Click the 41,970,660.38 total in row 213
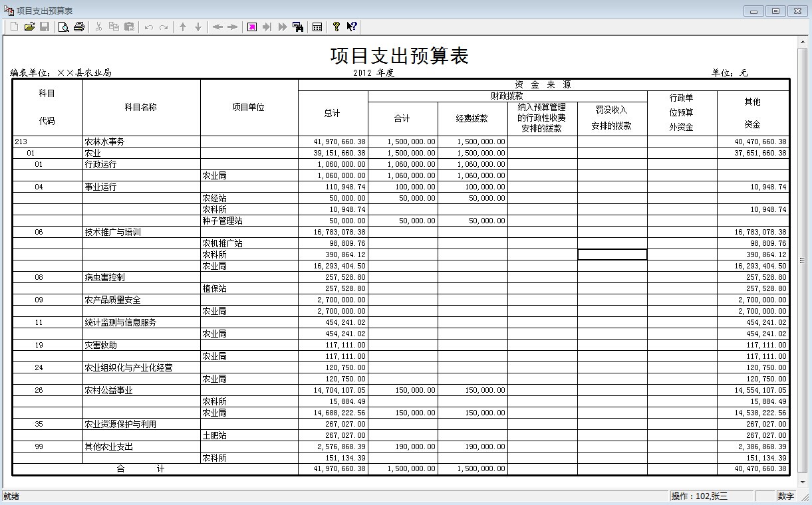Viewport: 812px width, 505px height. pyautogui.click(x=333, y=142)
